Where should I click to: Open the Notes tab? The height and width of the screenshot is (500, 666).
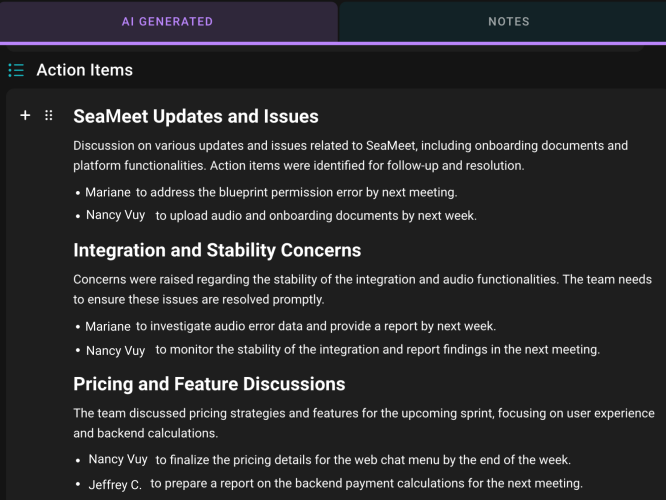coord(508,21)
